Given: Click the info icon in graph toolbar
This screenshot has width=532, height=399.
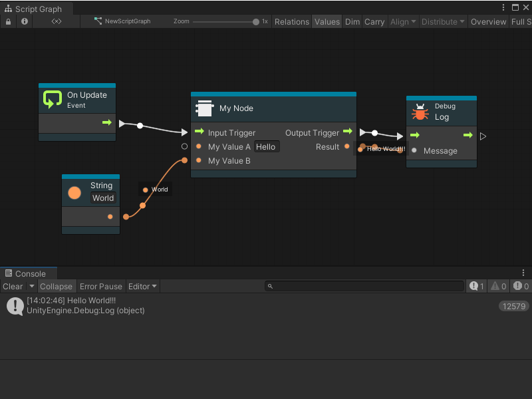Looking at the screenshot, I should (25, 21).
